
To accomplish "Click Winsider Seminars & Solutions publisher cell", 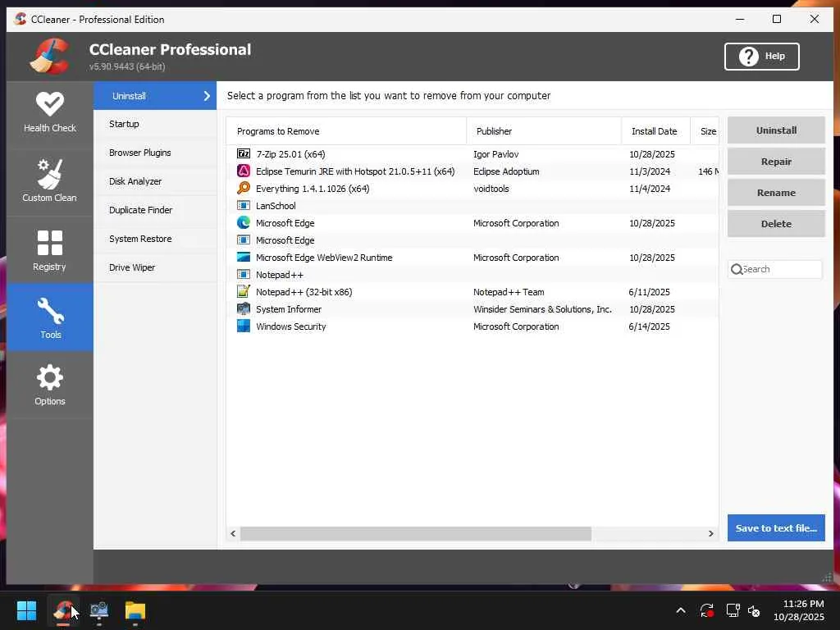I will [542, 309].
